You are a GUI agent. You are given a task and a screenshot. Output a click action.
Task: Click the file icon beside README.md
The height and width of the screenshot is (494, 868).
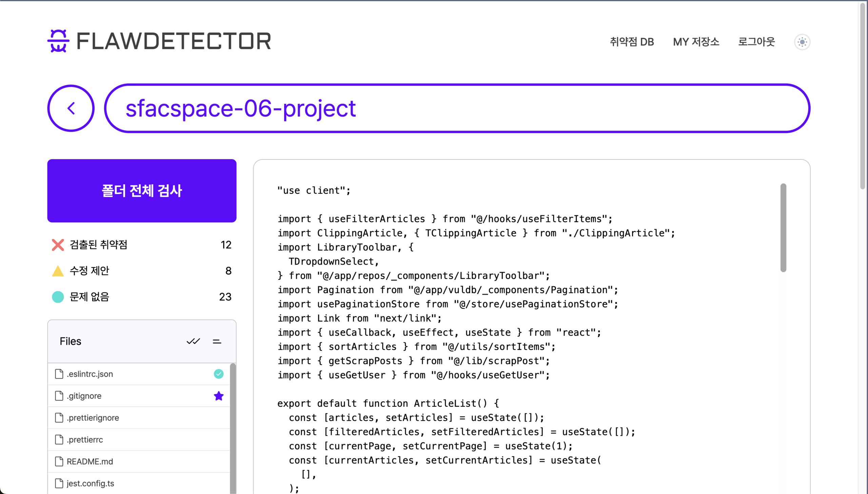tap(59, 461)
